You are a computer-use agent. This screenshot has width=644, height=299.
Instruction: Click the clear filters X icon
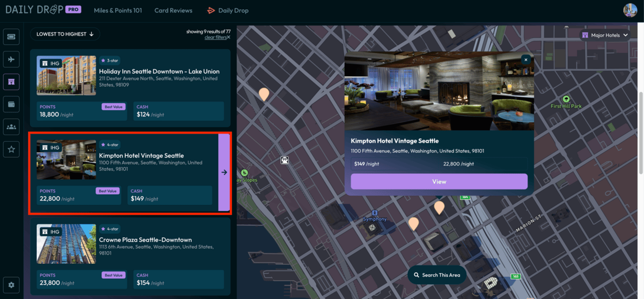coord(228,37)
